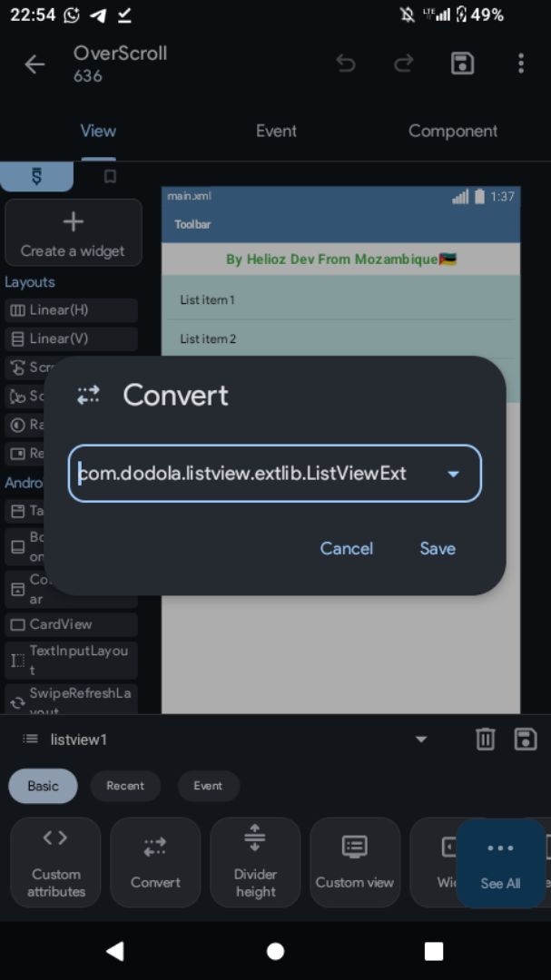The image size is (551, 980).
Task: Select the Basic properties chip
Action: coord(43,786)
